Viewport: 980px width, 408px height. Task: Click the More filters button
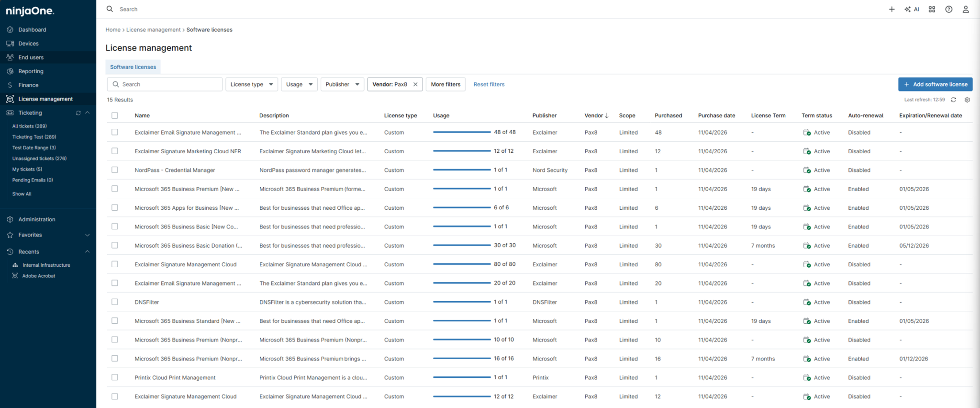pyautogui.click(x=445, y=84)
